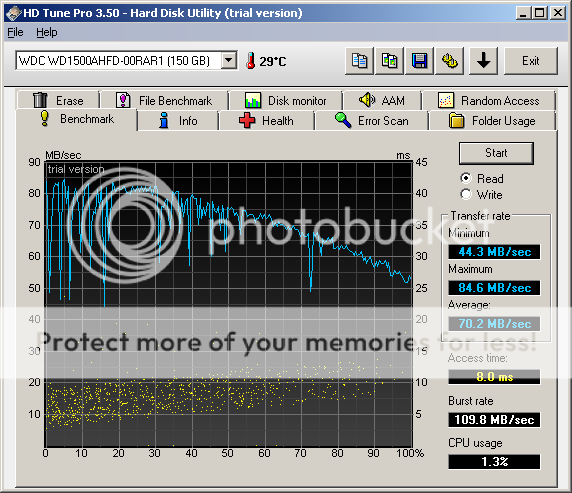The width and height of the screenshot is (572, 493).
Task: Close the HD Tune Pro window
Action: [x=558, y=13]
